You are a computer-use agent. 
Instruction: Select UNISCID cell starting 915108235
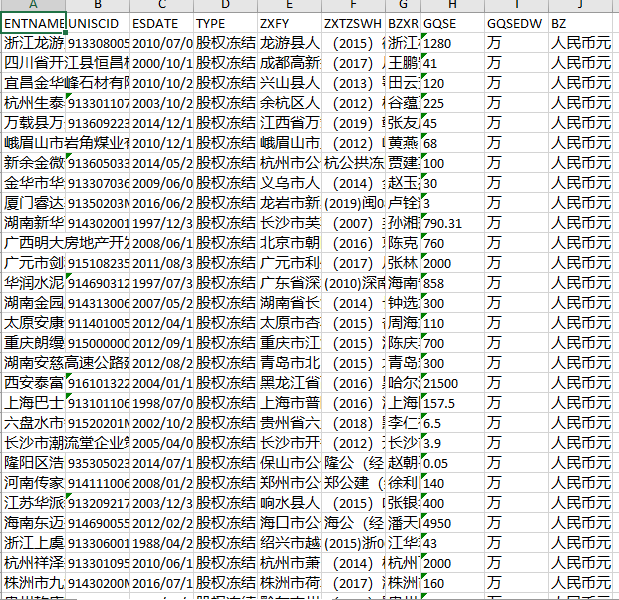pyautogui.click(x=98, y=263)
